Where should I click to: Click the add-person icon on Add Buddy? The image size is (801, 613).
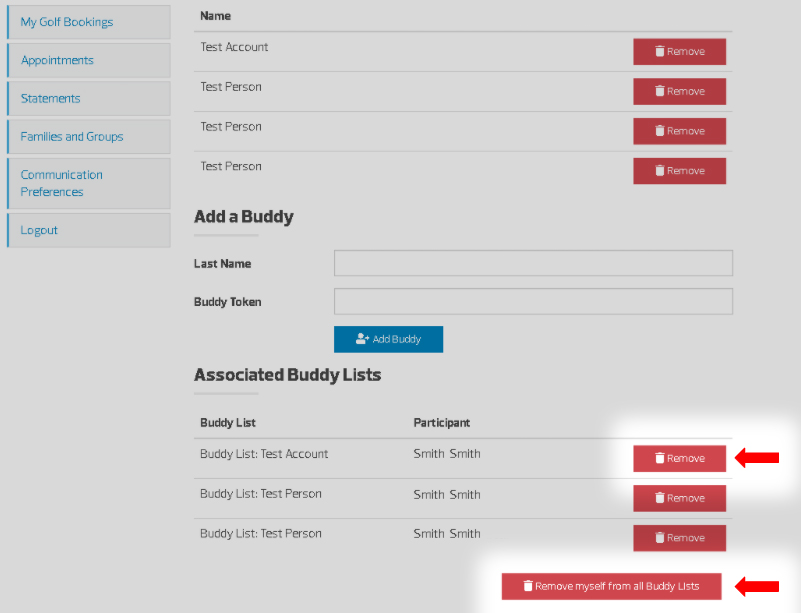(362, 339)
